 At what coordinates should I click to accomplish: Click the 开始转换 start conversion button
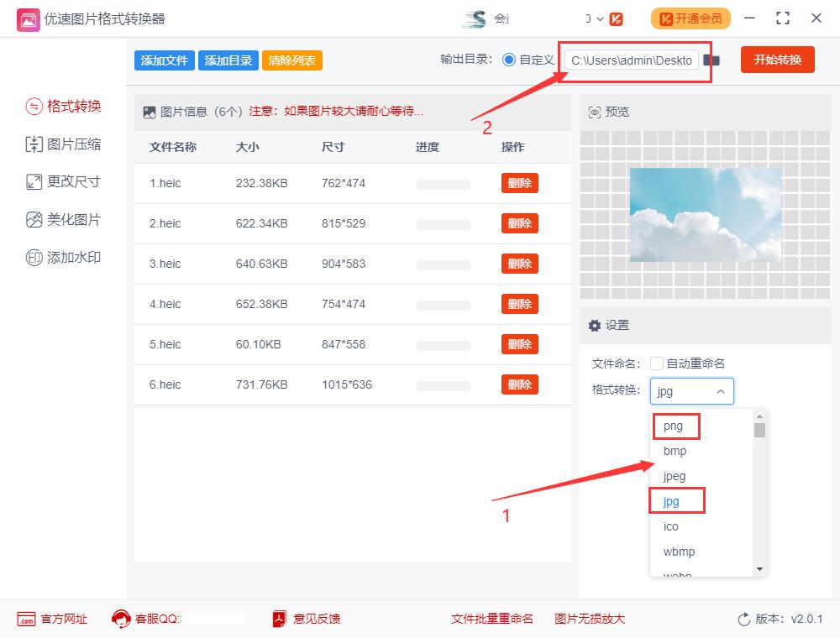(777, 60)
